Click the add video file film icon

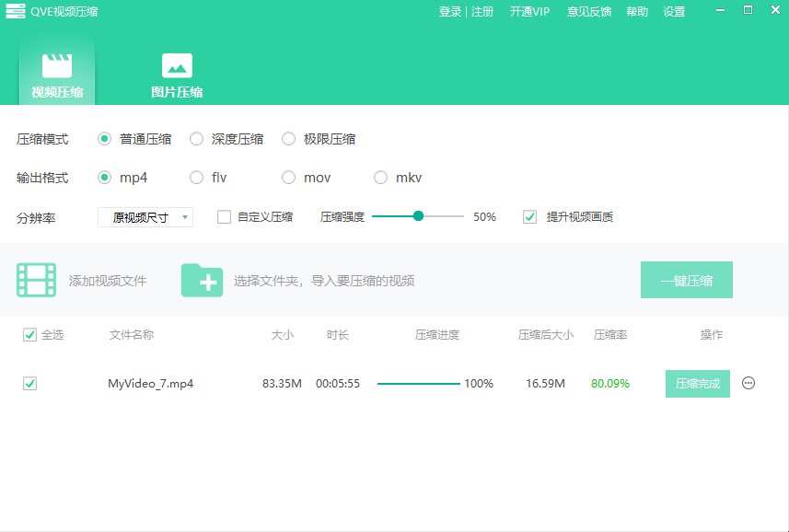coord(36,280)
